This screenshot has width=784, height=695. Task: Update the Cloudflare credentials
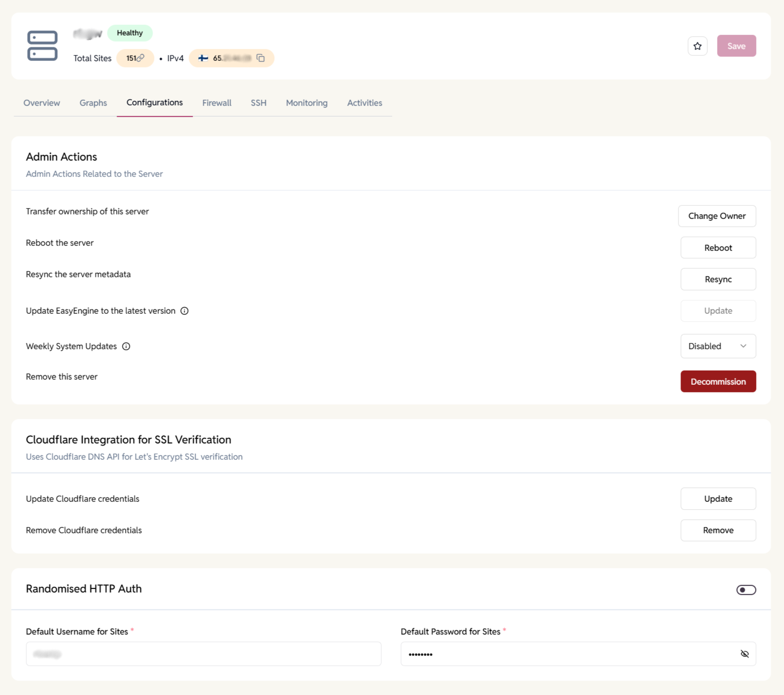pos(718,499)
